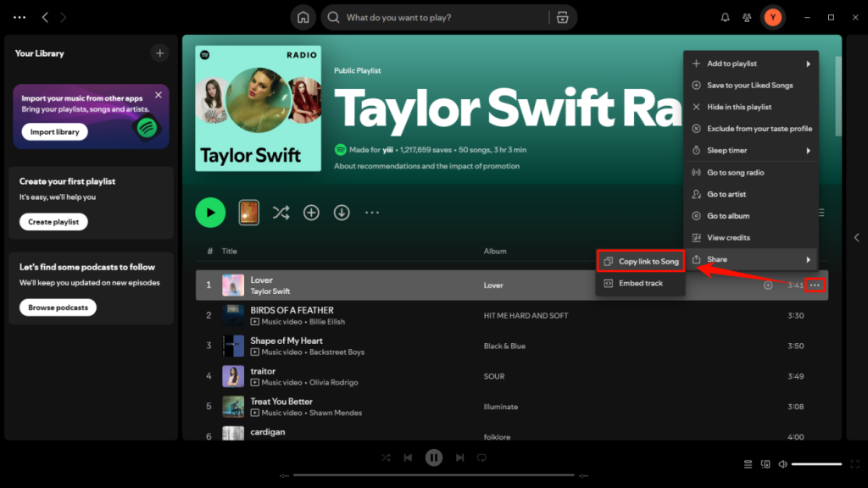Click Copy link to Song
The width and height of the screenshot is (868, 488).
[x=641, y=261]
